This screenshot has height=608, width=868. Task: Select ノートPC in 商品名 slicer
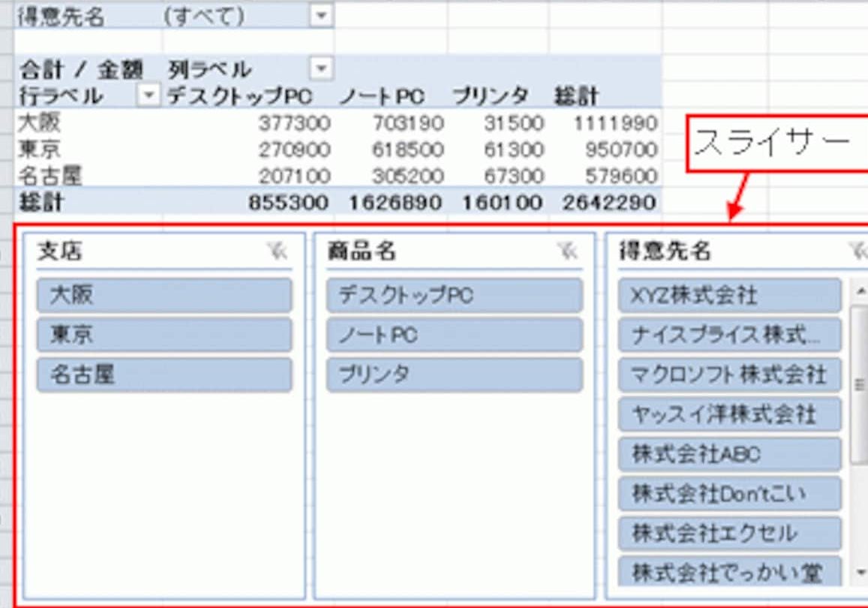454,335
